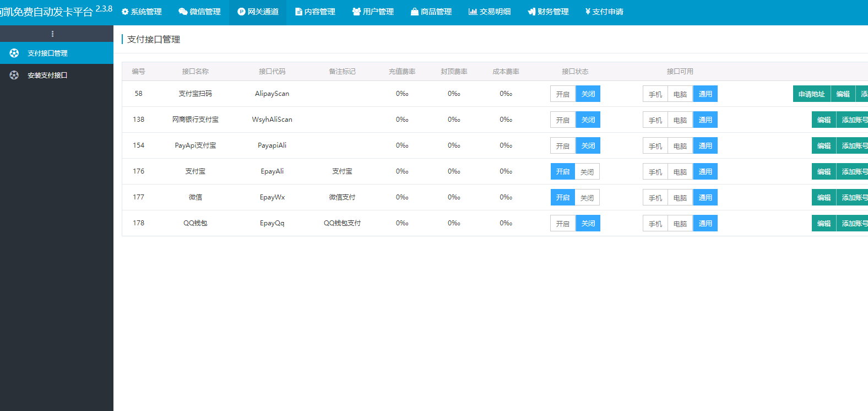The height and width of the screenshot is (411, 868).
Task: Click 编辑 button for PayApi支付宝 row
Action: click(x=823, y=146)
